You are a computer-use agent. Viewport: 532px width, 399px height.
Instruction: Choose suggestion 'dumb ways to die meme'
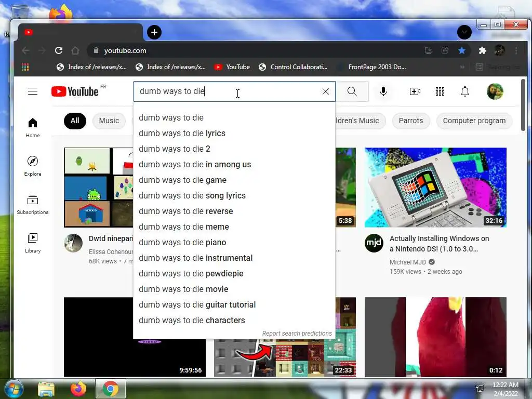point(234,227)
